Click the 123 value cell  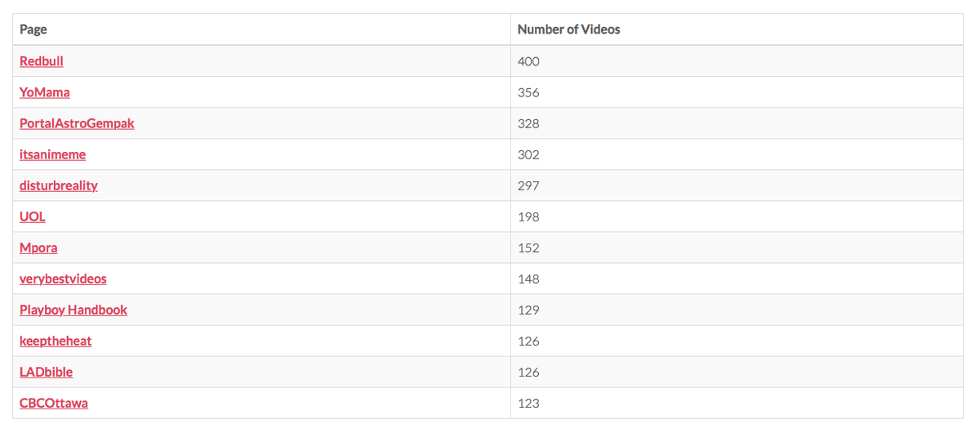click(737, 403)
